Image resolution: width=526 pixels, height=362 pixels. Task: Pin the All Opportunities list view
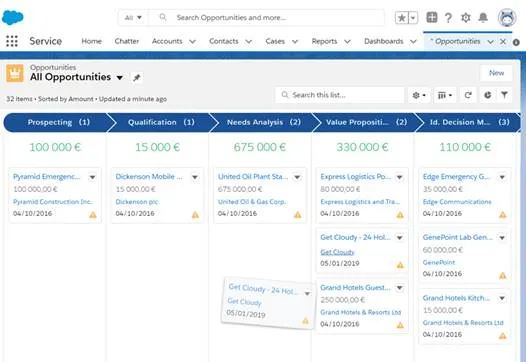(137, 77)
